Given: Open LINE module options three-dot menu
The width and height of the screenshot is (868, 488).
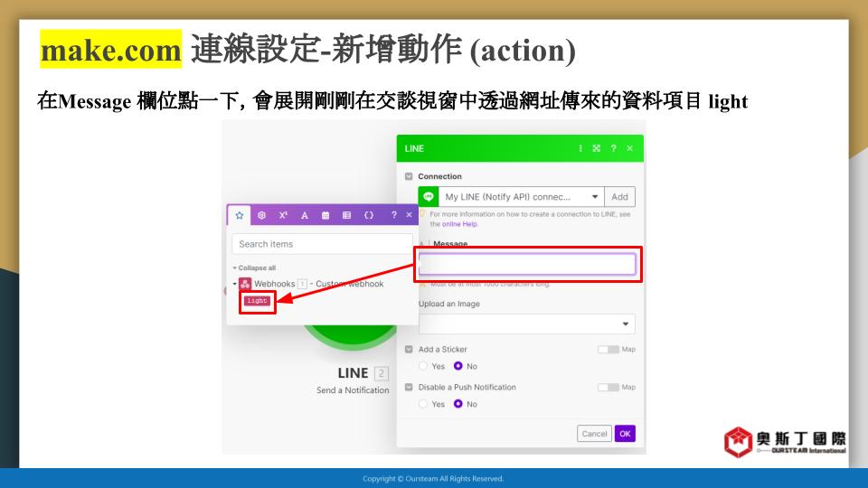Looking at the screenshot, I should (x=580, y=148).
